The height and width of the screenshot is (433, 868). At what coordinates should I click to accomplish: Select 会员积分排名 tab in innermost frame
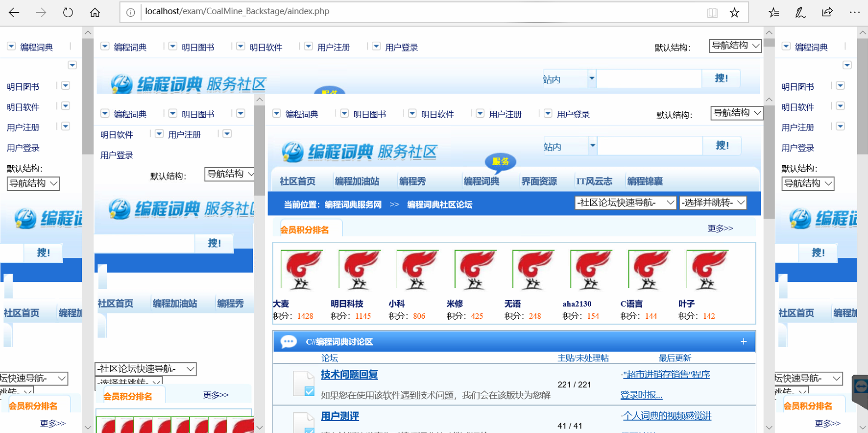coord(305,229)
